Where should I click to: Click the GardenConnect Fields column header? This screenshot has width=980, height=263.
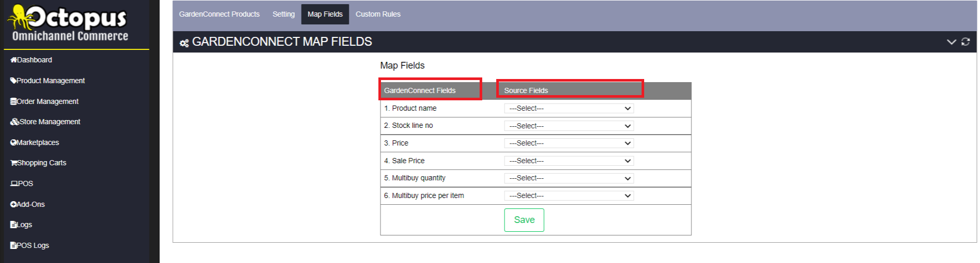click(x=420, y=90)
